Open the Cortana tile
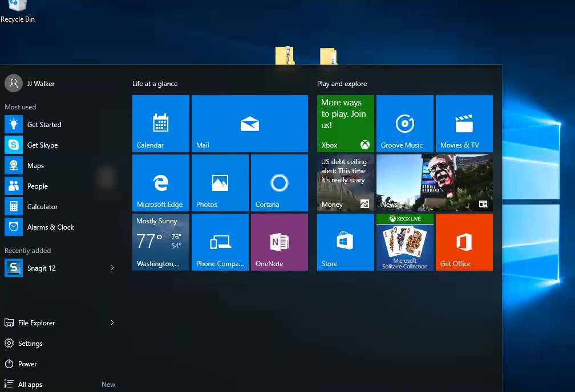Image resolution: width=575 pixels, height=392 pixels. point(280,183)
